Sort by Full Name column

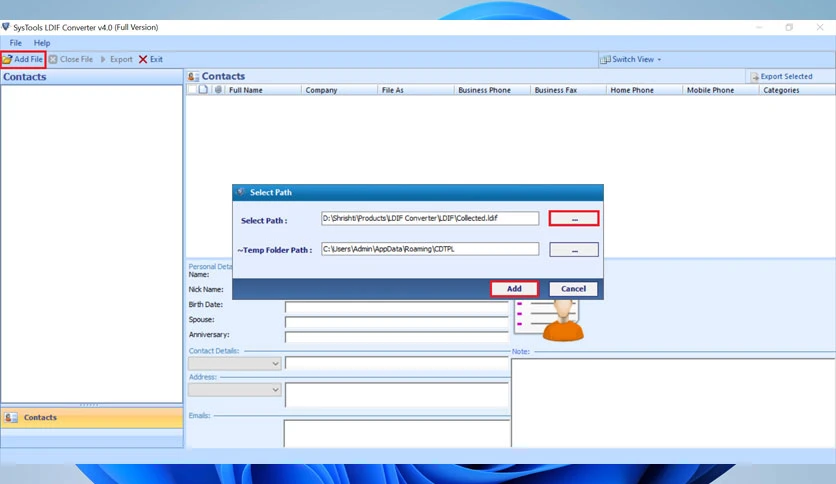pos(263,90)
